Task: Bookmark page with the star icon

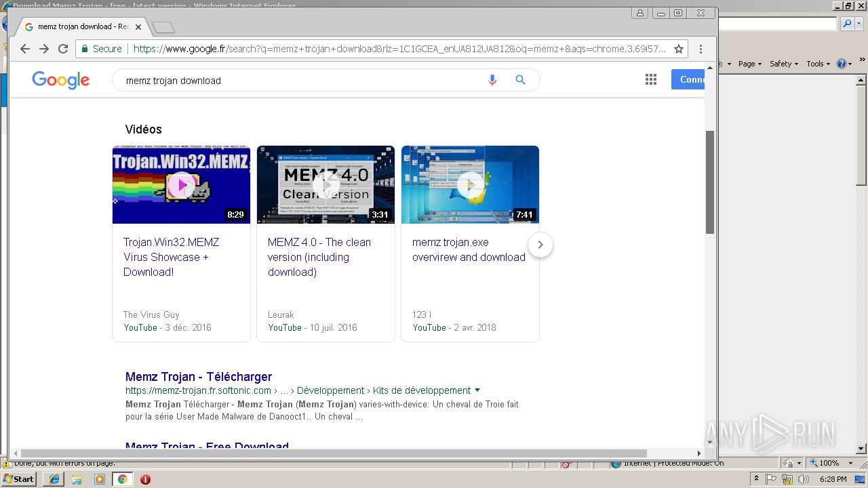Action: [x=678, y=49]
